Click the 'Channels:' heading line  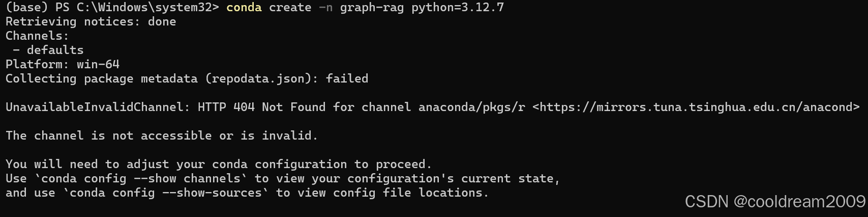(37, 36)
